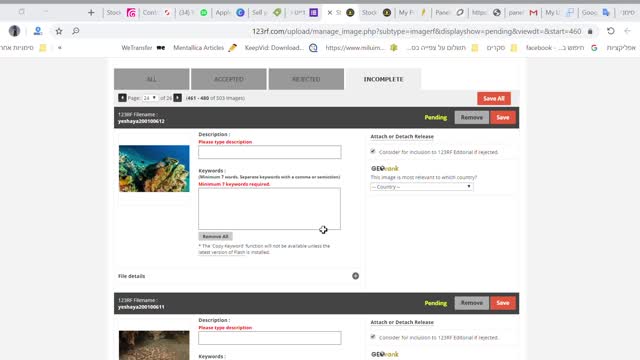Open the Mentallica Articles bookmark
Viewport: 640px width, 360px height.
click(x=205, y=48)
